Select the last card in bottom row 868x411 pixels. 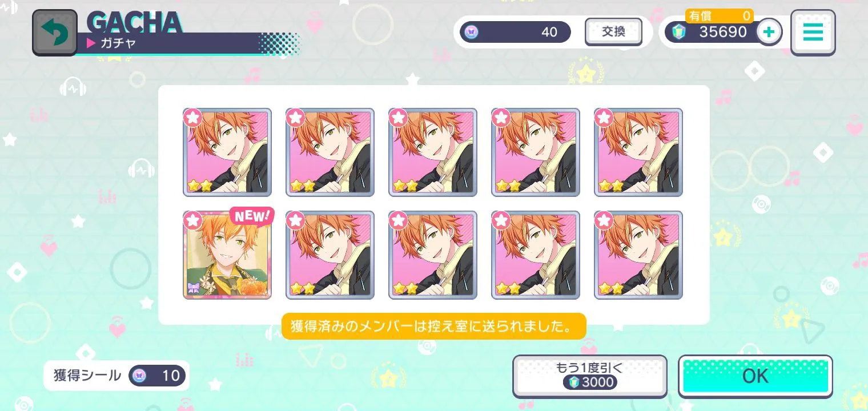[x=638, y=255]
